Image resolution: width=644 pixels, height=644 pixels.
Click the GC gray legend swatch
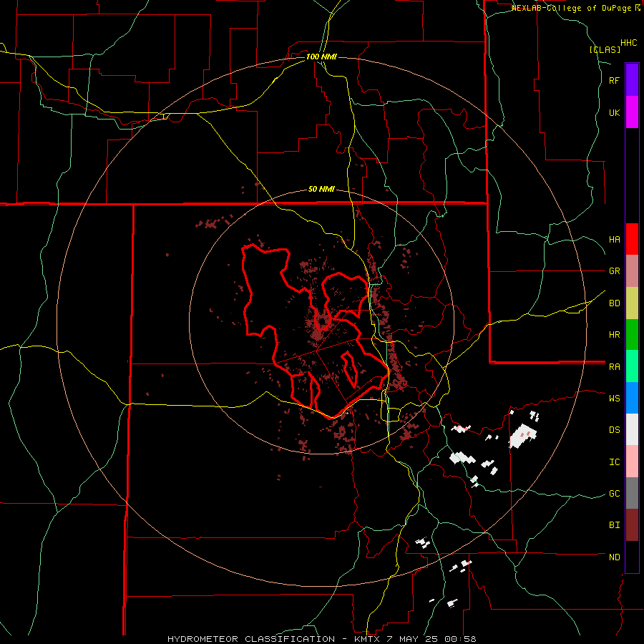coord(632,493)
